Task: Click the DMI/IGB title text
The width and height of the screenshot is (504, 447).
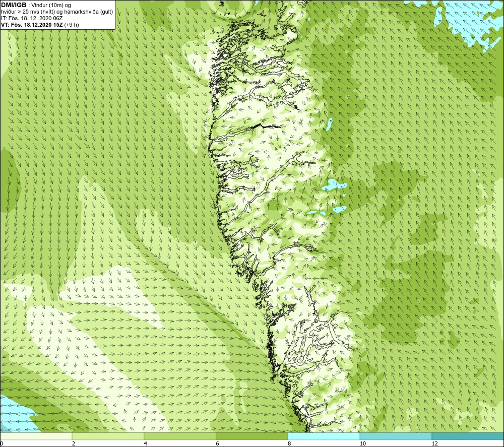Action: 14,5
